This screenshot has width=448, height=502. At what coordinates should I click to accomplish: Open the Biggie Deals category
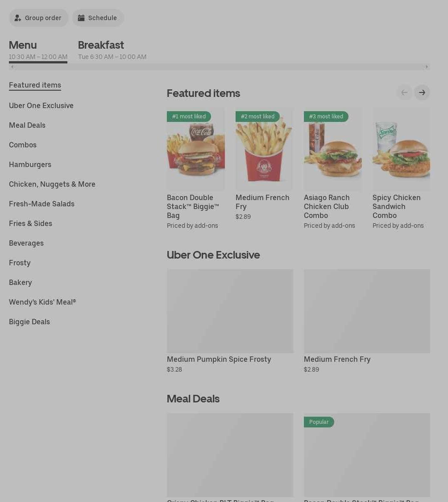tap(29, 322)
